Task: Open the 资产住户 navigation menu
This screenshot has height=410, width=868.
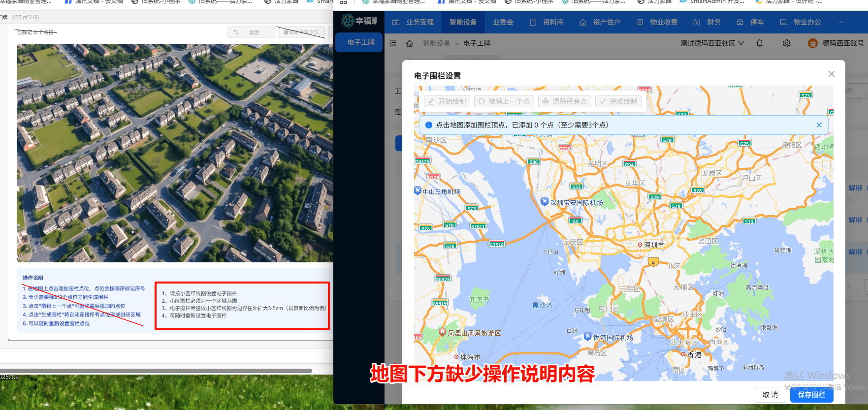Action: [x=600, y=22]
